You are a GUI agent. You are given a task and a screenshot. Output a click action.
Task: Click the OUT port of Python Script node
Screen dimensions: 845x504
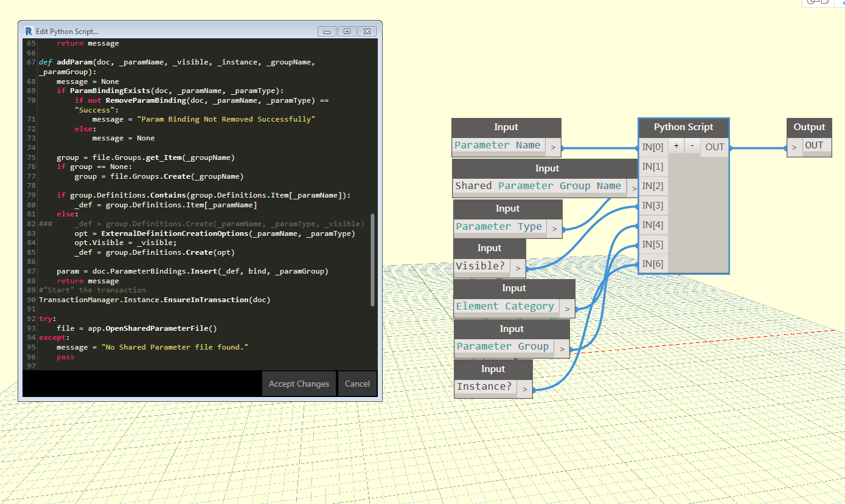tap(714, 147)
